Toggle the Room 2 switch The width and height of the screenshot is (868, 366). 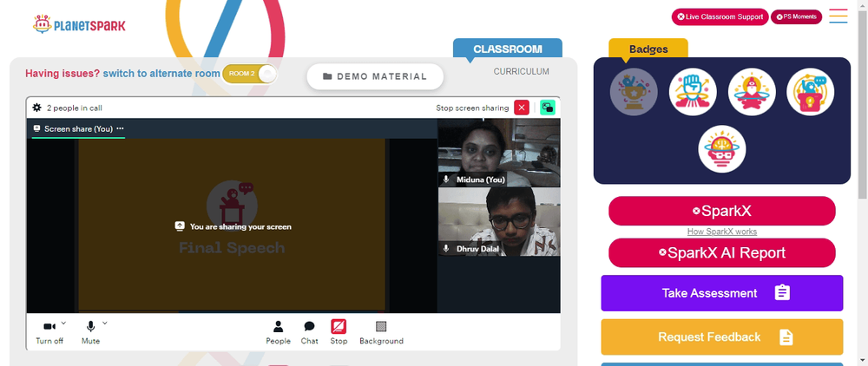[249, 74]
